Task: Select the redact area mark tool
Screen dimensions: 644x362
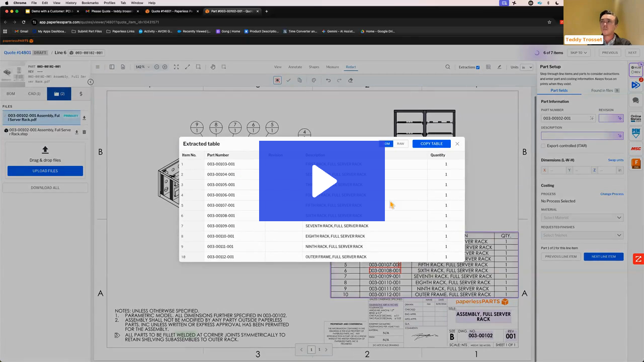Action: click(277, 80)
